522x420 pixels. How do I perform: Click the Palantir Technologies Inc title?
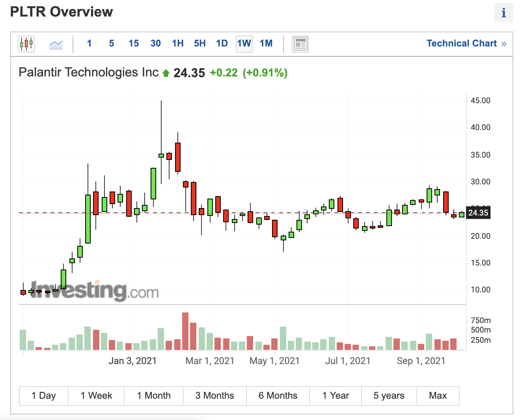click(x=89, y=72)
